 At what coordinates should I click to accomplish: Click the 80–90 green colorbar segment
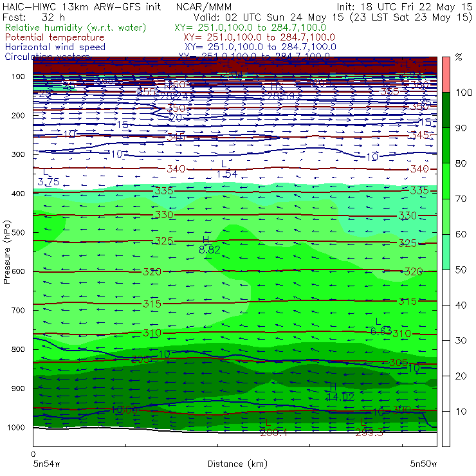click(x=446, y=145)
